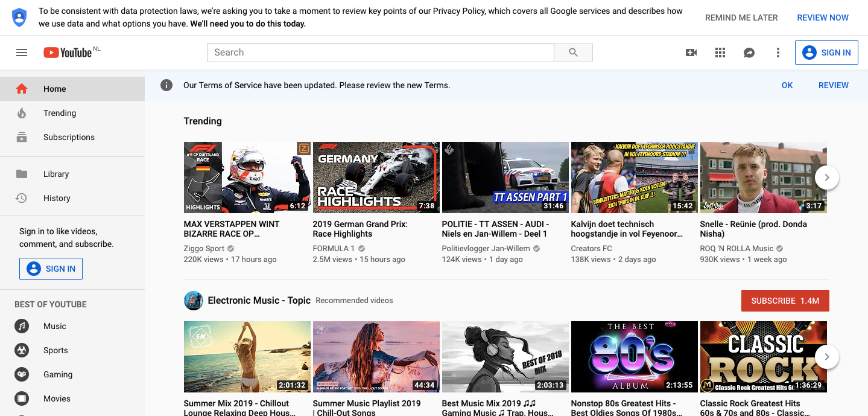868x416 pixels.
Task: Click the Library folder icon
Action: [x=22, y=174]
